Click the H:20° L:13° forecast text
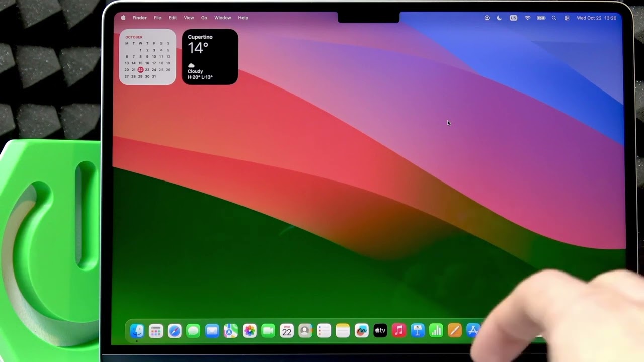Image resolution: width=644 pixels, height=362 pixels. (200, 77)
